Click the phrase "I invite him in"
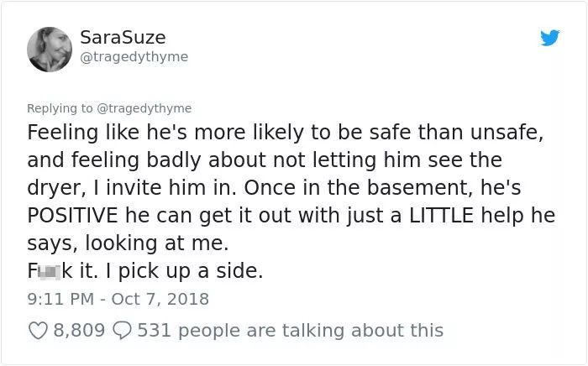This screenshot has height=366, width=588. tap(164, 188)
